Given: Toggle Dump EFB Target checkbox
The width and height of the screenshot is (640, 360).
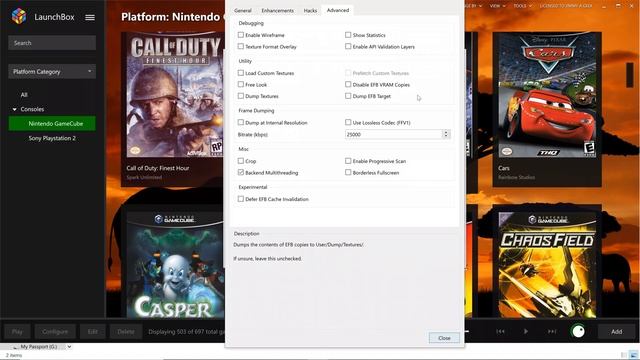Looking at the screenshot, I should (x=348, y=96).
